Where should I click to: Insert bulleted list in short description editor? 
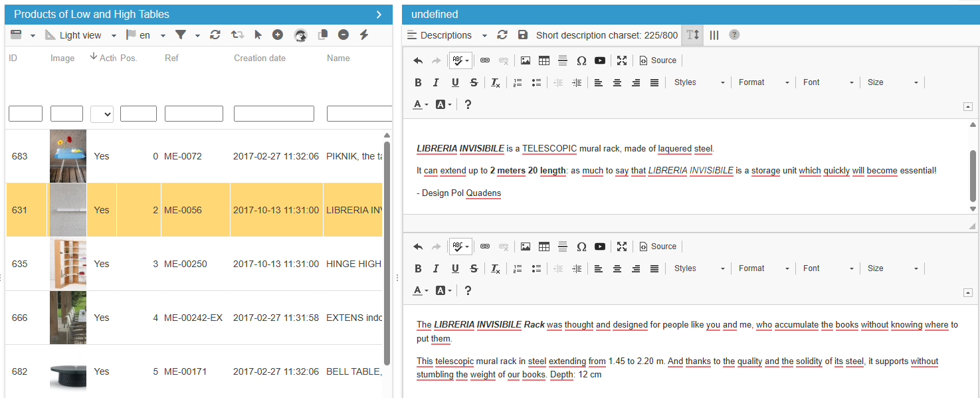point(536,83)
